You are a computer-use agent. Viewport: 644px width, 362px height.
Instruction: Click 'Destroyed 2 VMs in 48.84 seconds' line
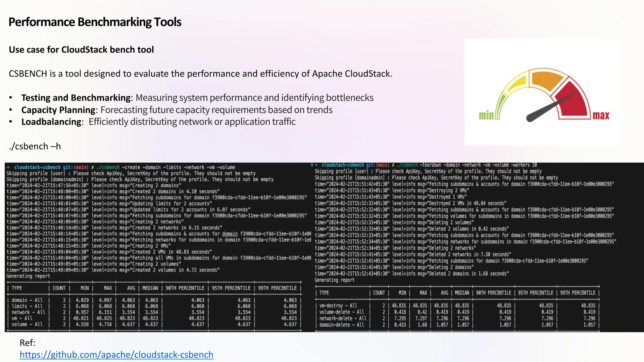pyautogui.click(x=411, y=203)
